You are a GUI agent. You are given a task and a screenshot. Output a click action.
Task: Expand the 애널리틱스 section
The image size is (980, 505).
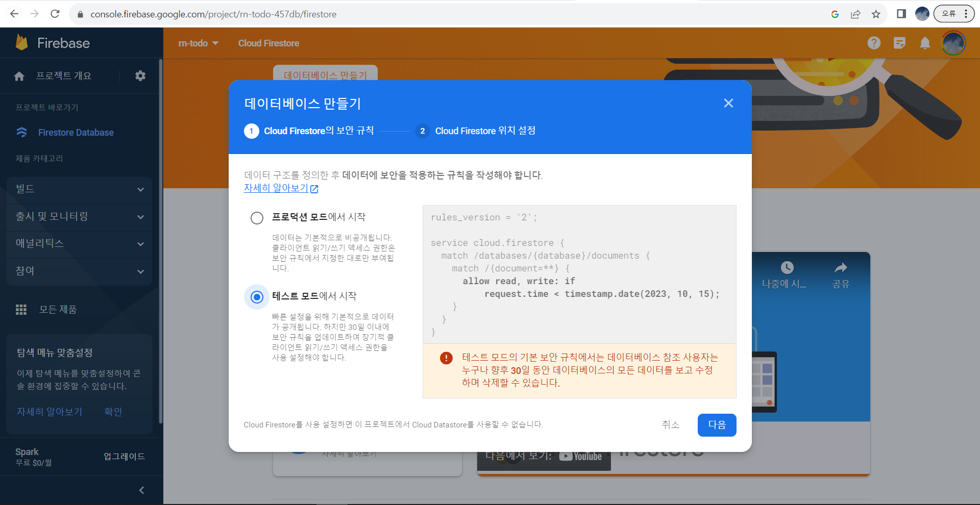tap(80, 244)
